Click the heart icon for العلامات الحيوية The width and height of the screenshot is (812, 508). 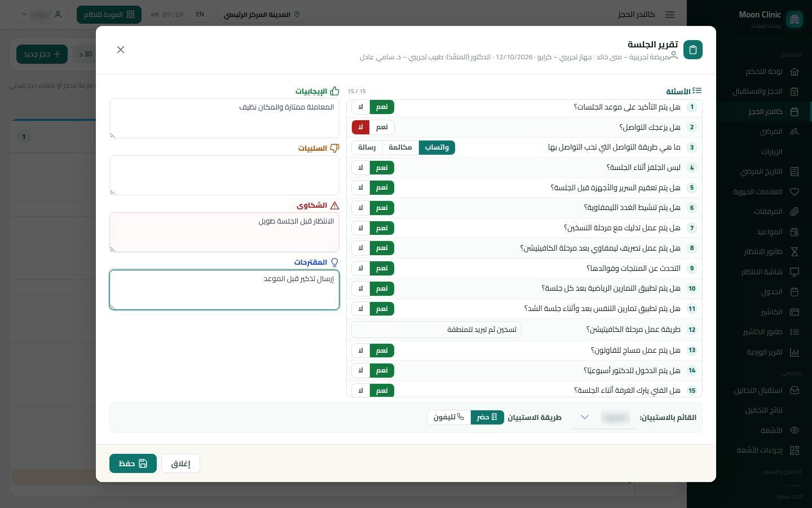coord(795,192)
